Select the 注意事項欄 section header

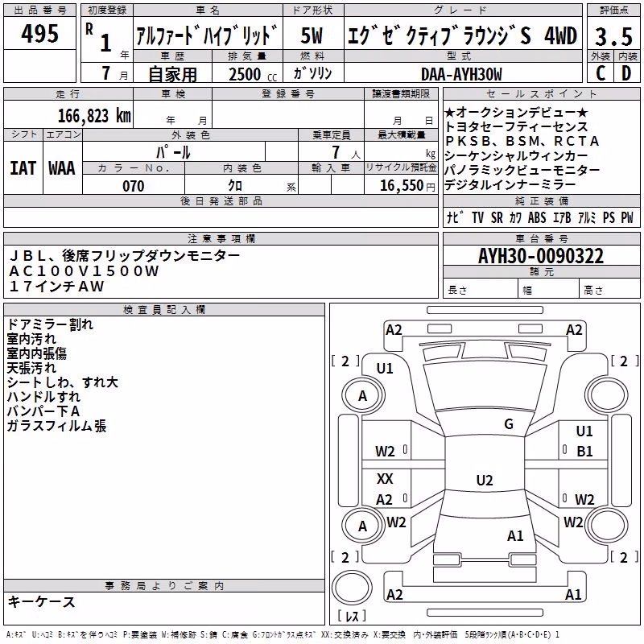(x=221, y=238)
